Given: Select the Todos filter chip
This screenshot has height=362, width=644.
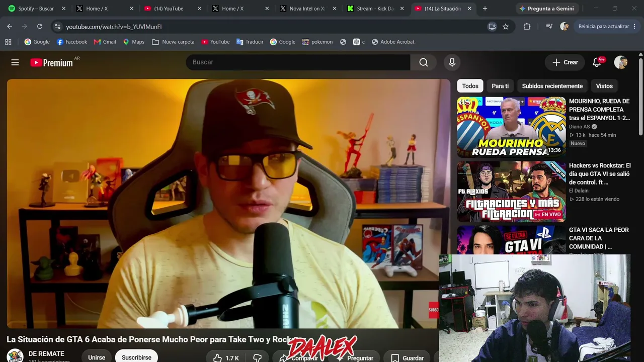Looking at the screenshot, I should click(470, 86).
